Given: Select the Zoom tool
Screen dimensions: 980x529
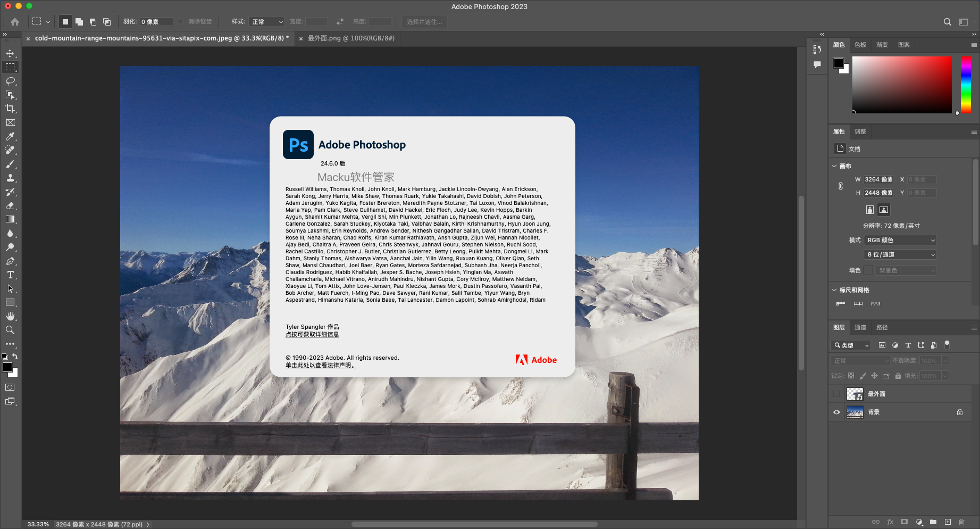Looking at the screenshot, I should pyautogui.click(x=10, y=330).
